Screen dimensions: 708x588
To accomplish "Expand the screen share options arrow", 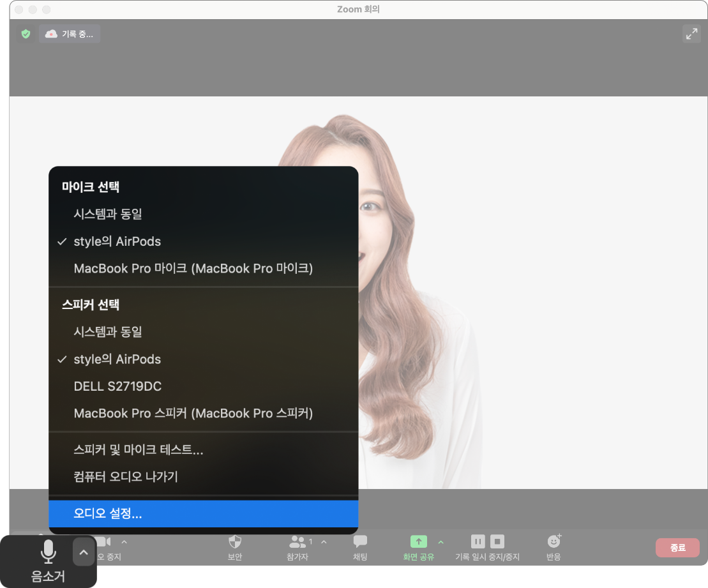I will tap(441, 542).
